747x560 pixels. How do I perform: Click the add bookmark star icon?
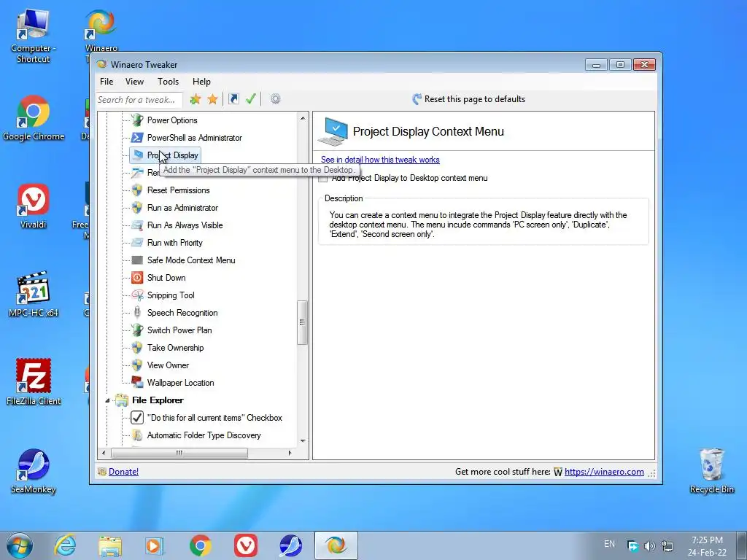click(196, 99)
